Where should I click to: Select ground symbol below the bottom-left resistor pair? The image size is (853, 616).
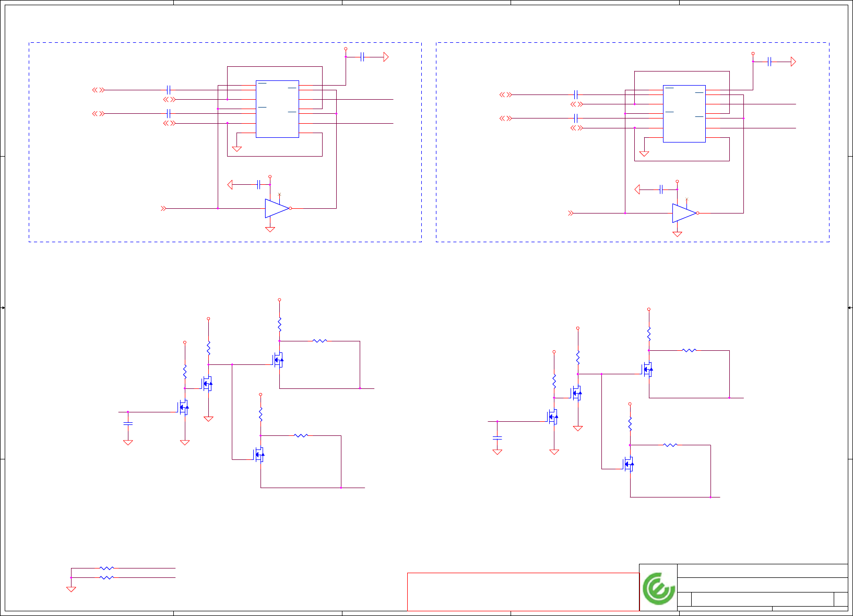click(71, 589)
